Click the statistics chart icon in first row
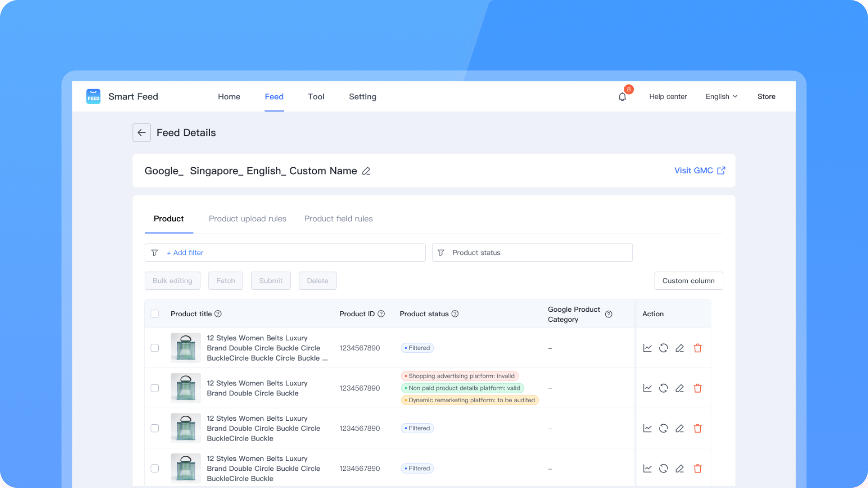 pyautogui.click(x=647, y=348)
